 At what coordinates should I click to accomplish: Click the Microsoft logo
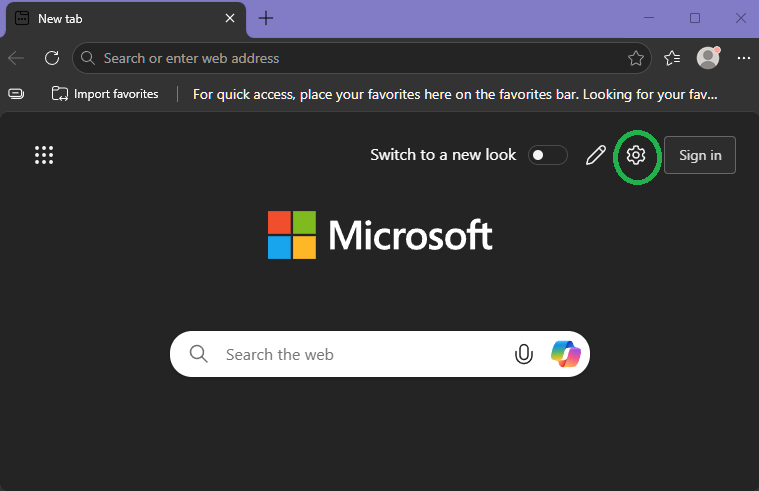click(x=380, y=235)
